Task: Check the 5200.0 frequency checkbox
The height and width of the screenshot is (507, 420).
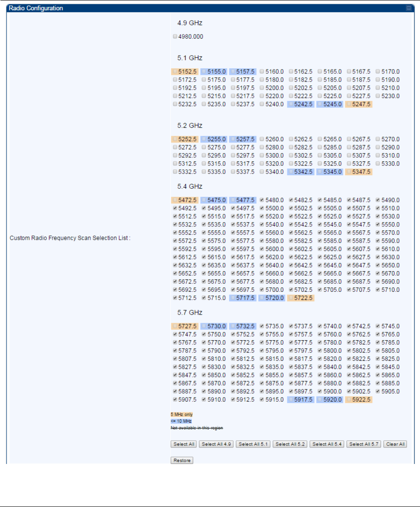Action: 262,87
